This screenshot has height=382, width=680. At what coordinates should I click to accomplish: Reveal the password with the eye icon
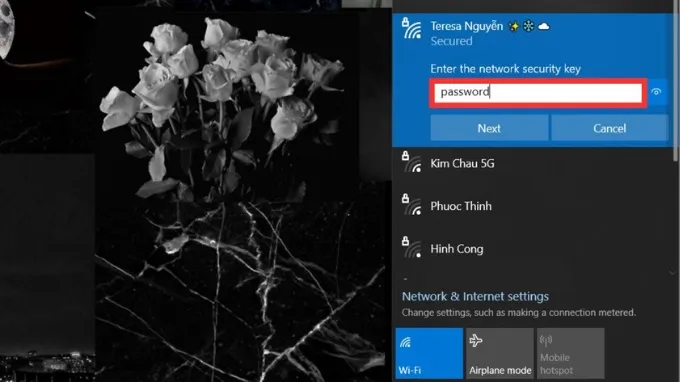point(656,92)
